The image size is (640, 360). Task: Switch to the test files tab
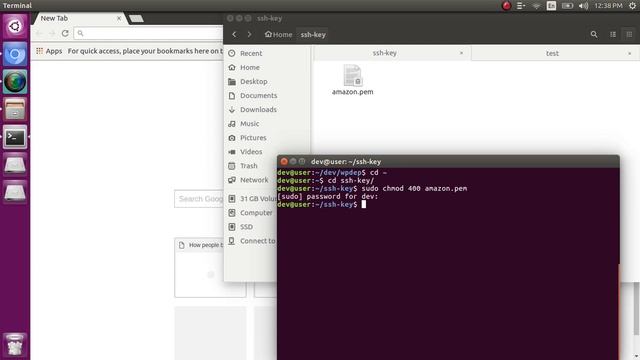click(552, 53)
